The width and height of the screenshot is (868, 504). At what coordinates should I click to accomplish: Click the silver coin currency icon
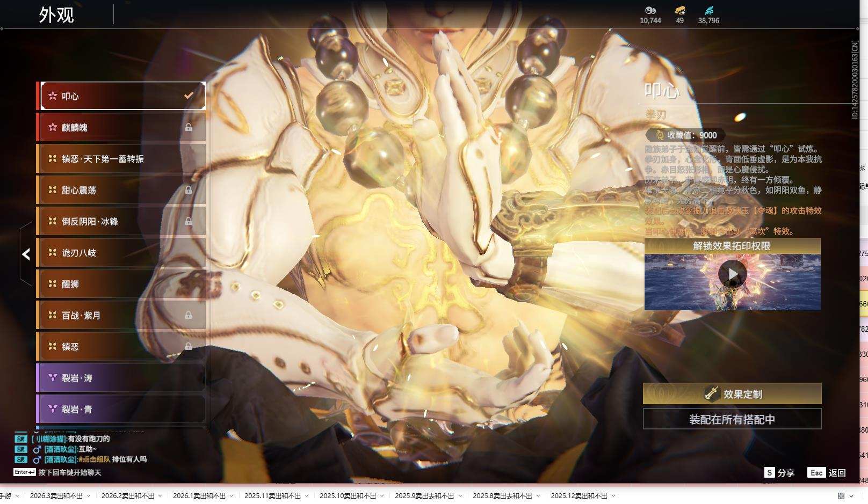(x=650, y=10)
